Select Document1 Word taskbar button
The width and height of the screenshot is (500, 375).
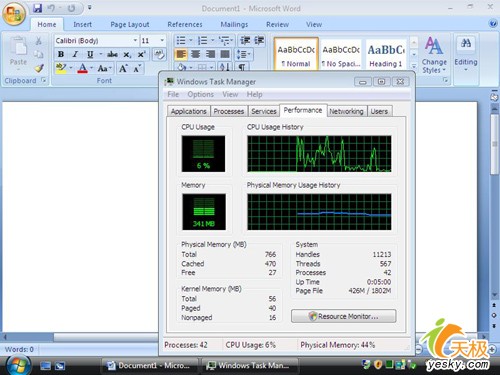pyautogui.click(x=149, y=366)
